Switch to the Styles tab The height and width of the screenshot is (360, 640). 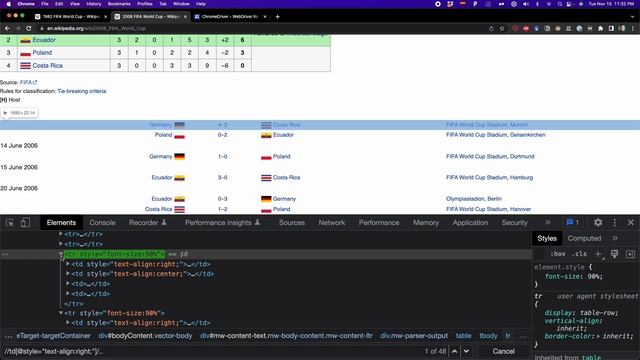(x=547, y=238)
